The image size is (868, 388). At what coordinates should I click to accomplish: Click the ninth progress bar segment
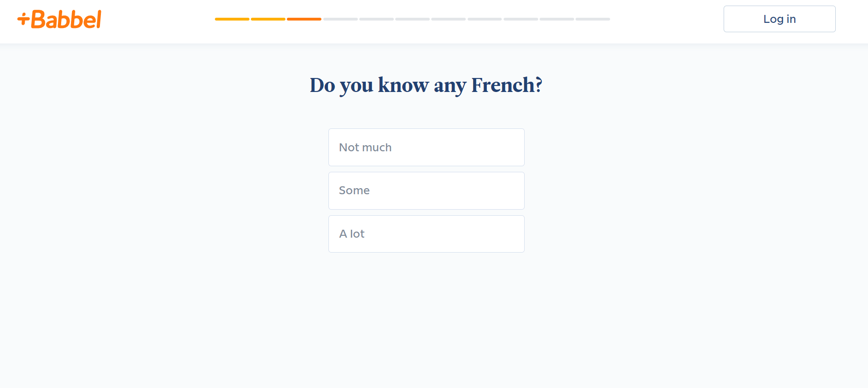520,19
